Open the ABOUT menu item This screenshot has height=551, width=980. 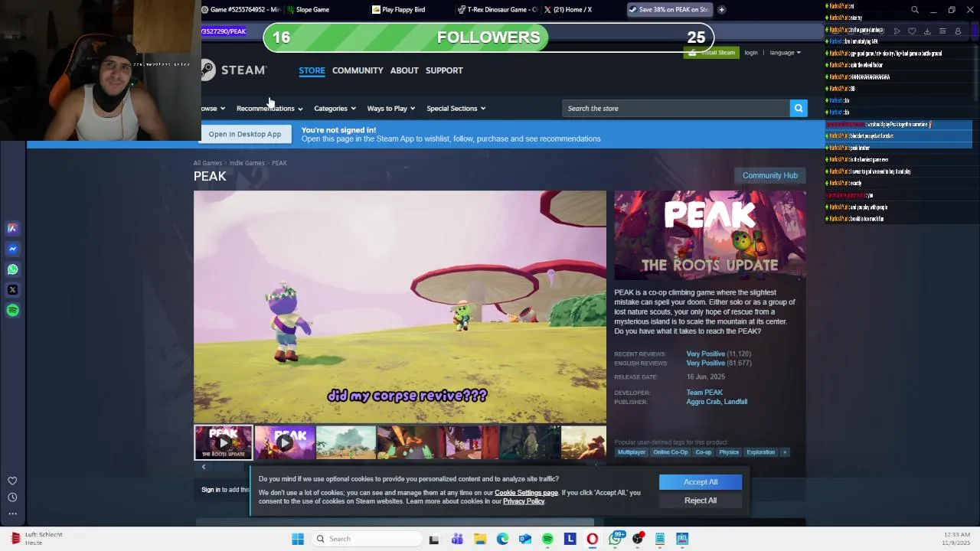tap(404, 70)
